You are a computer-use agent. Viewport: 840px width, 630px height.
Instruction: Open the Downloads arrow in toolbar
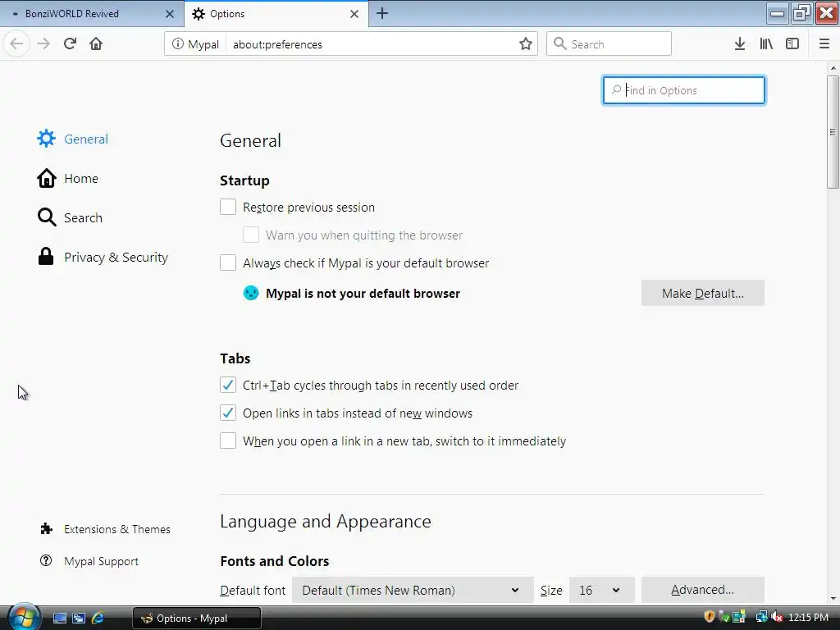pos(740,44)
